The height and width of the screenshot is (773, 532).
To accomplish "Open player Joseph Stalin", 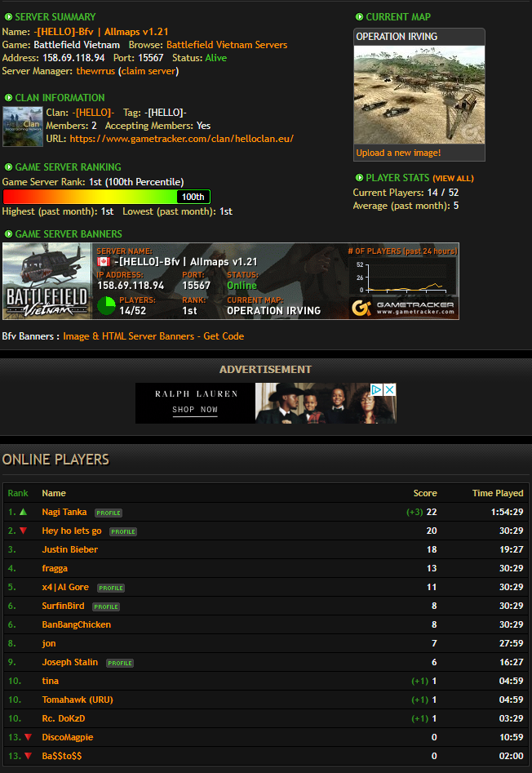I will tap(69, 662).
